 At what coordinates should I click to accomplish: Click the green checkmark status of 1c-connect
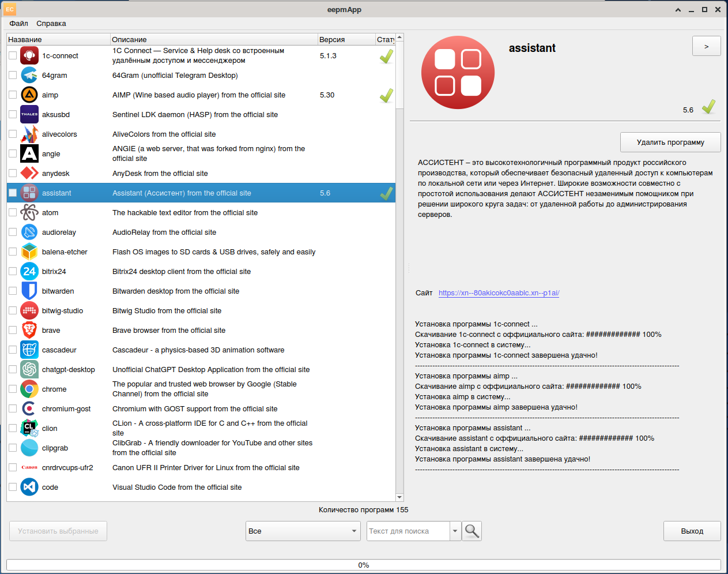click(386, 57)
